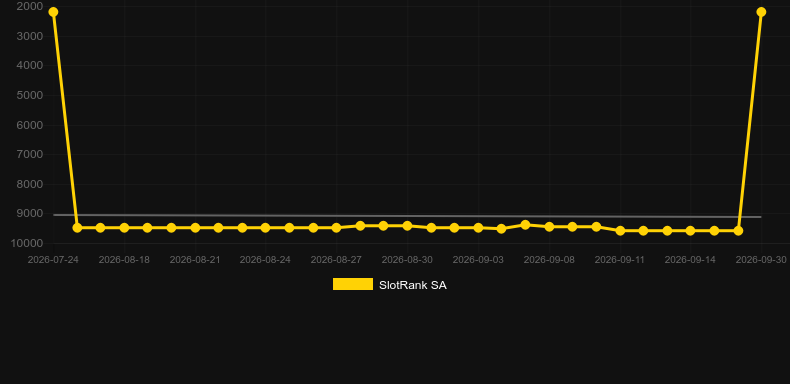Viewport: 790px width, 384px height.
Task: Select the first data point at 2026-07-24
Action: [53, 12]
